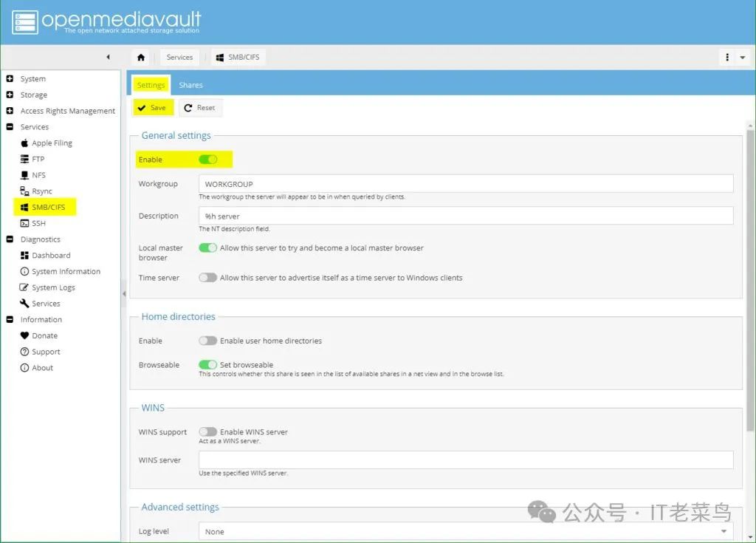Expand the Storage tree node
756x543 pixels.
click(10, 95)
